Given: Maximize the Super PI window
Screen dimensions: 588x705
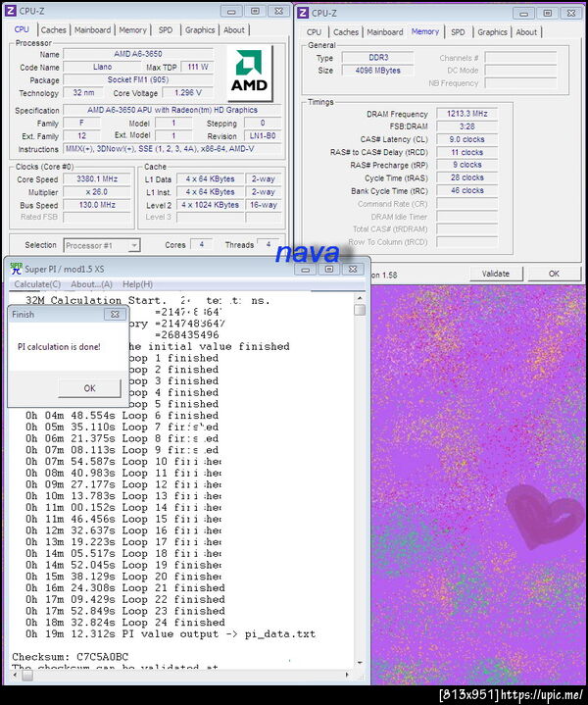Looking at the screenshot, I should [329, 270].
